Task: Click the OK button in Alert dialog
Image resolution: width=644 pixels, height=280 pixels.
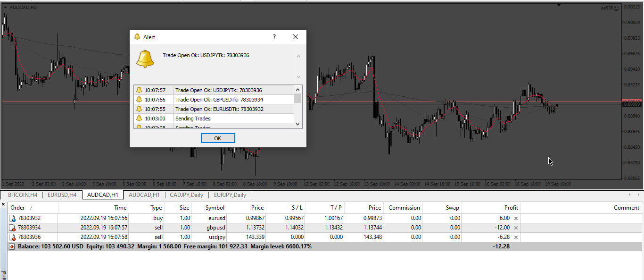Action: pos(218,138)
